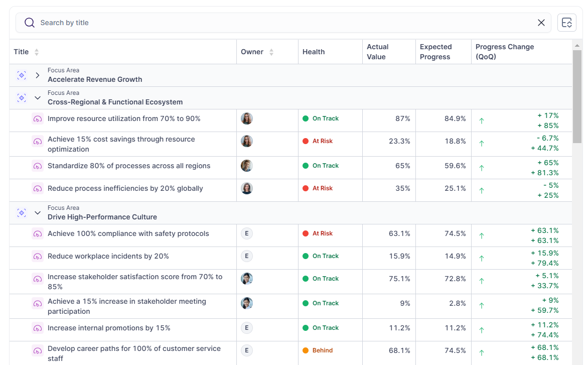The height and width of the screenshot is (365, 588).
Task: Sort the table by Owner column
Action: click(x=271, y=52)
